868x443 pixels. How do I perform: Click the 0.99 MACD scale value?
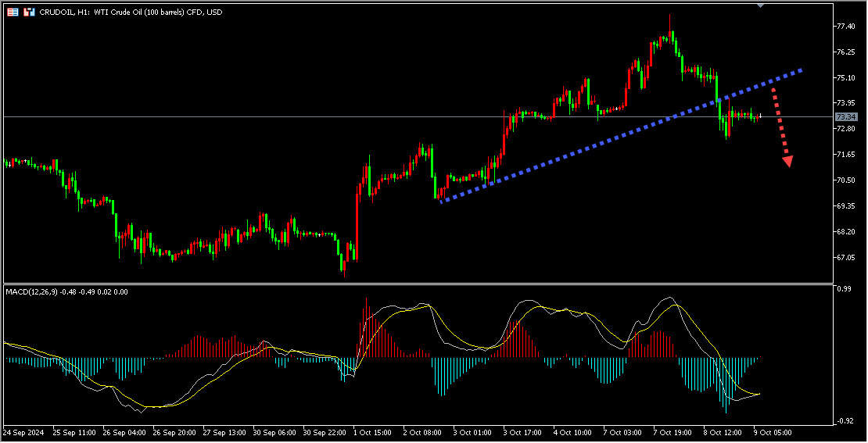(844, 289)
